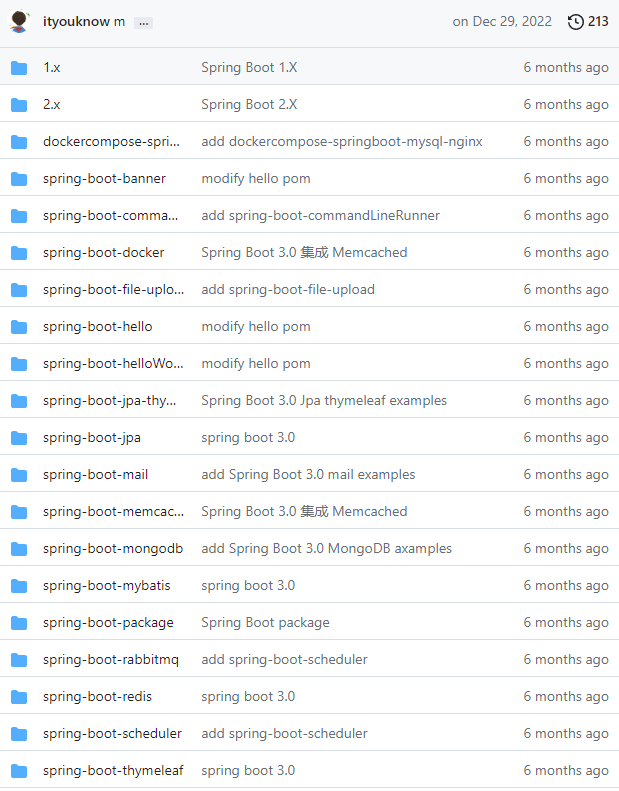Viewport: 619px width, 791px height.
Task: Click the spring-boot-mybatis folder icon
Action: point(19,586)
